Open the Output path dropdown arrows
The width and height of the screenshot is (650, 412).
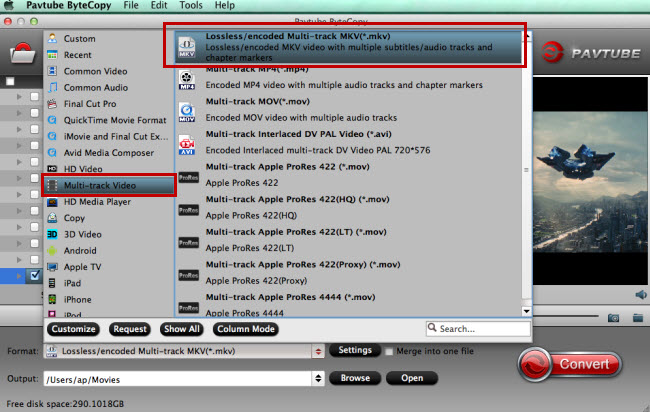coord(318,378)
